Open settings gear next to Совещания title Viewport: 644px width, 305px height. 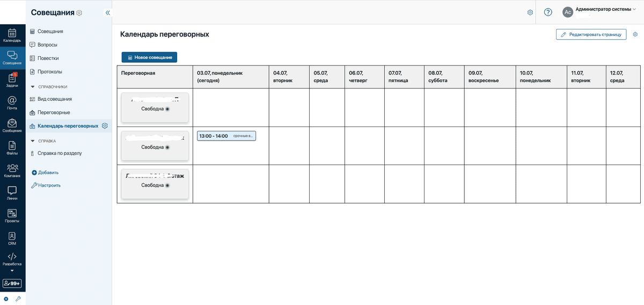[x=79, y=13]
